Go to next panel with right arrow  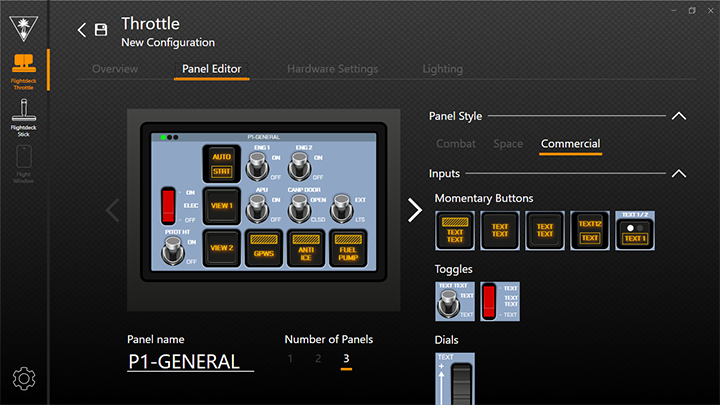point(414,210)
